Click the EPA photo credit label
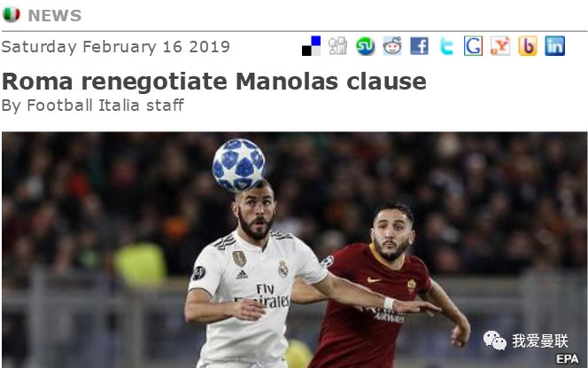Image resolution: width=588 pixels, height=368 pixels. click(568, 359)
